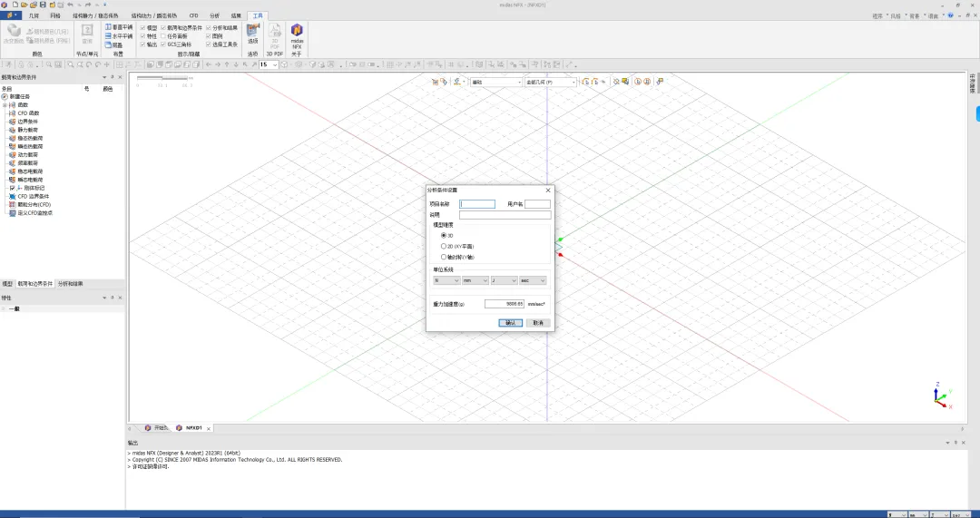The image size is (980, 518).
Task: Open the rotation angle 15 dropdown
Action: pyautogui.click(x=276, y=64)
